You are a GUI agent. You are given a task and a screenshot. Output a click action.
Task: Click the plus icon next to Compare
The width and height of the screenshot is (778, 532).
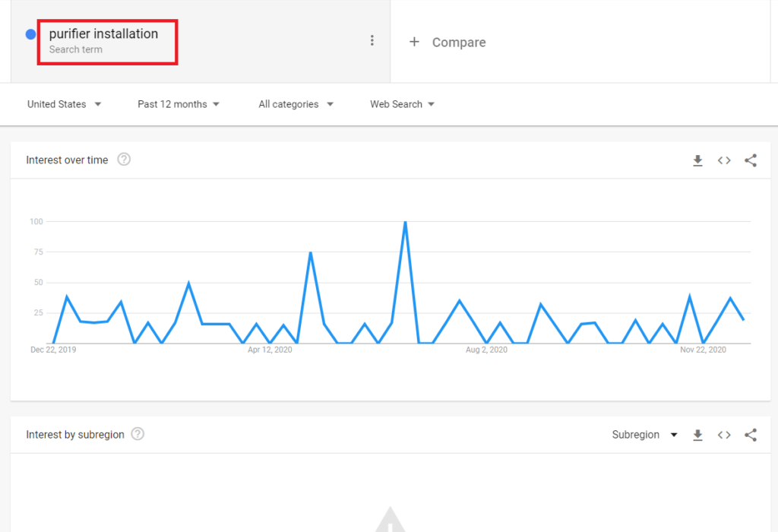pyautogui.click(x=414, y=42)
